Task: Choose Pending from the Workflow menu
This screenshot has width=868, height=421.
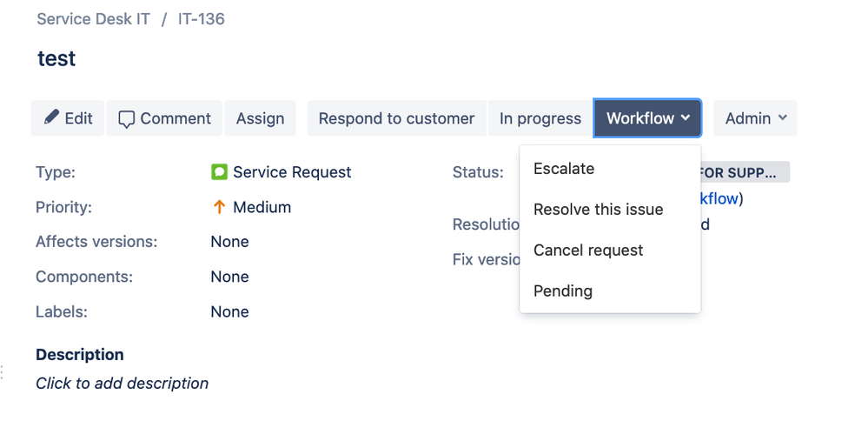Action: tap(563, 291)
